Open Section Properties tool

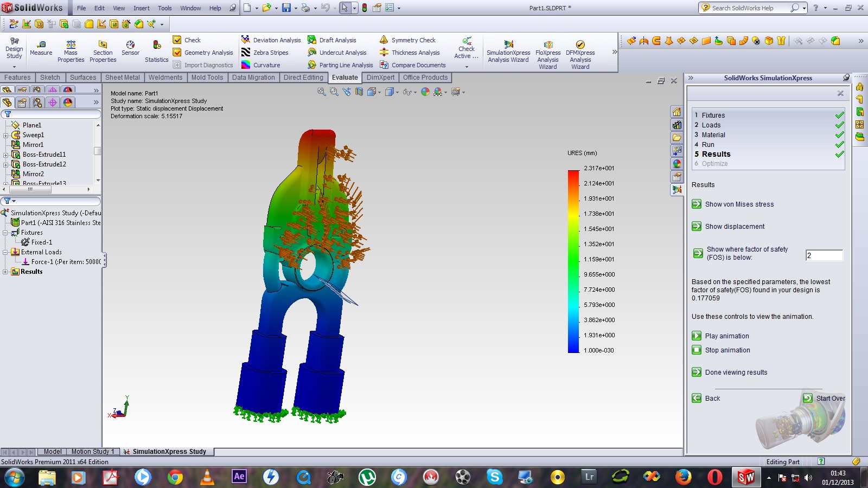[x=103, y=51]
